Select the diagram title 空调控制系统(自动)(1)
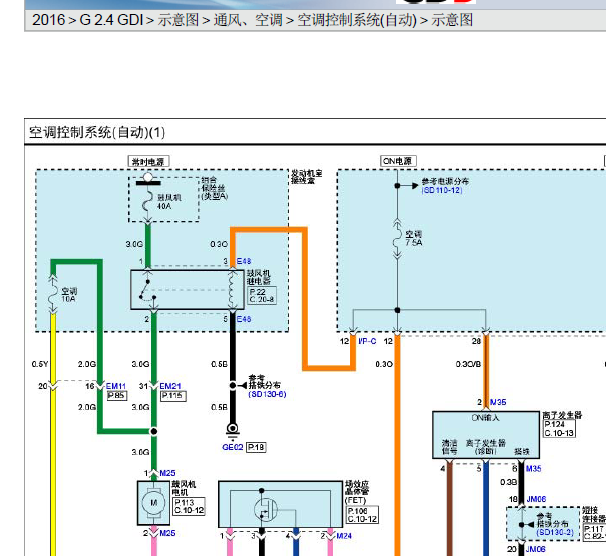Viewport: 606px width, 556px height. pyautogui.click(x=97, y=133)
